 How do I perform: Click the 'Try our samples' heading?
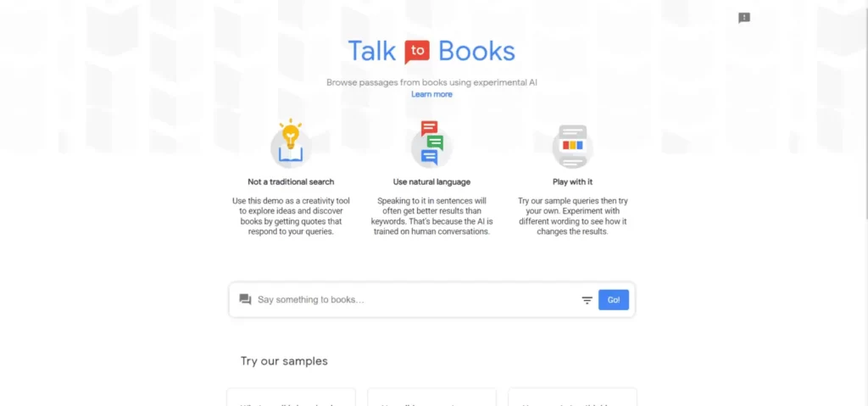click(284, 361)
